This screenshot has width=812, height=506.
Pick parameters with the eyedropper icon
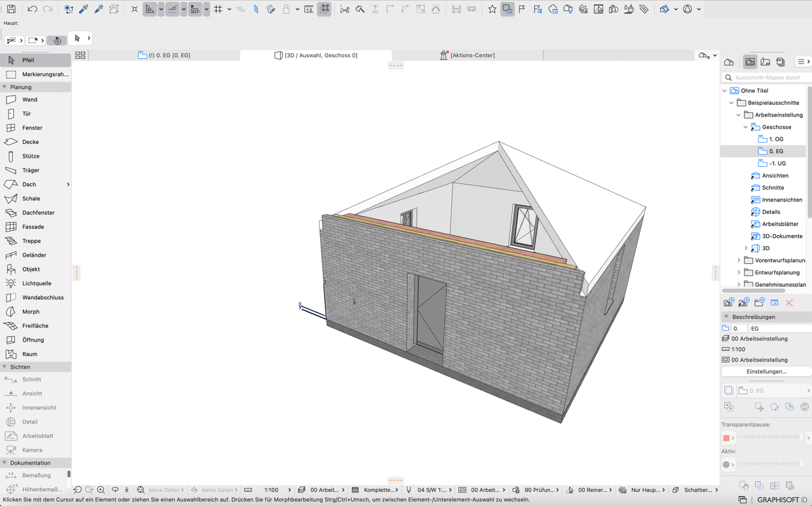click(x=84, y=9)
